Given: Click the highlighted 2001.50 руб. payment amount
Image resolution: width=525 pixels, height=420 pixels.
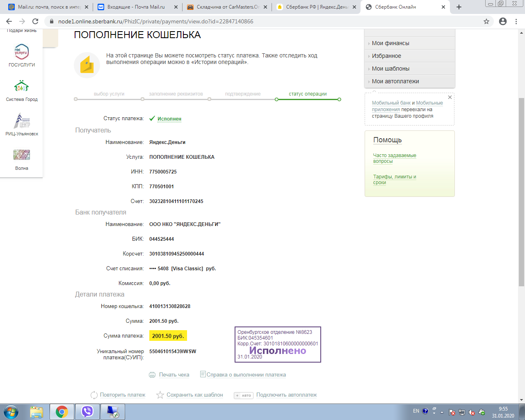Looking at the screenshot, I should pyautogui.click(x=168, y=336).
